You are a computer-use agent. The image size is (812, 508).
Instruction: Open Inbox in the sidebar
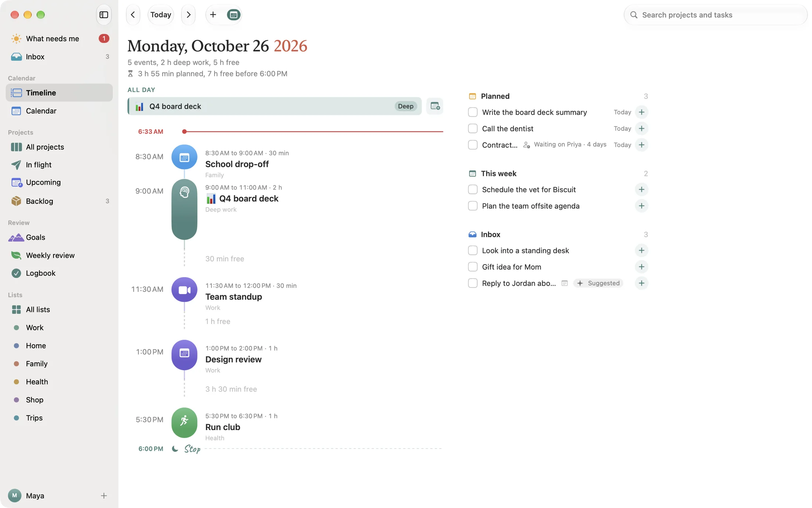point(59,57)
